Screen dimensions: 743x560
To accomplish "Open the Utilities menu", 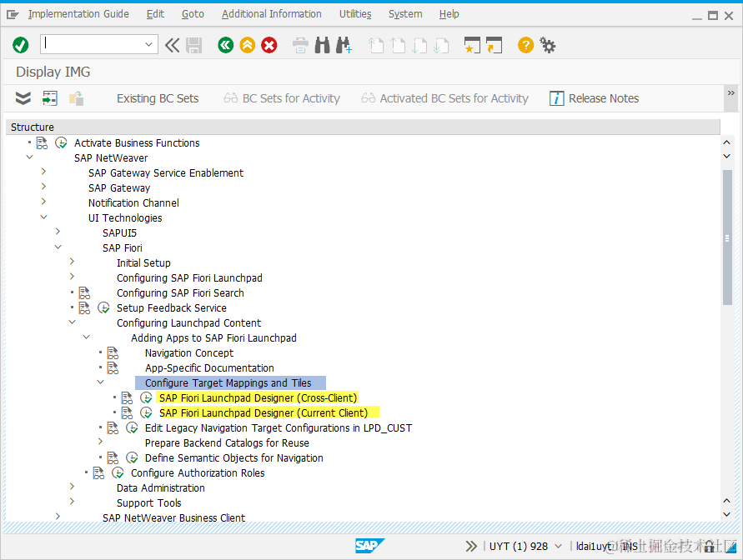I will point(355,14).
